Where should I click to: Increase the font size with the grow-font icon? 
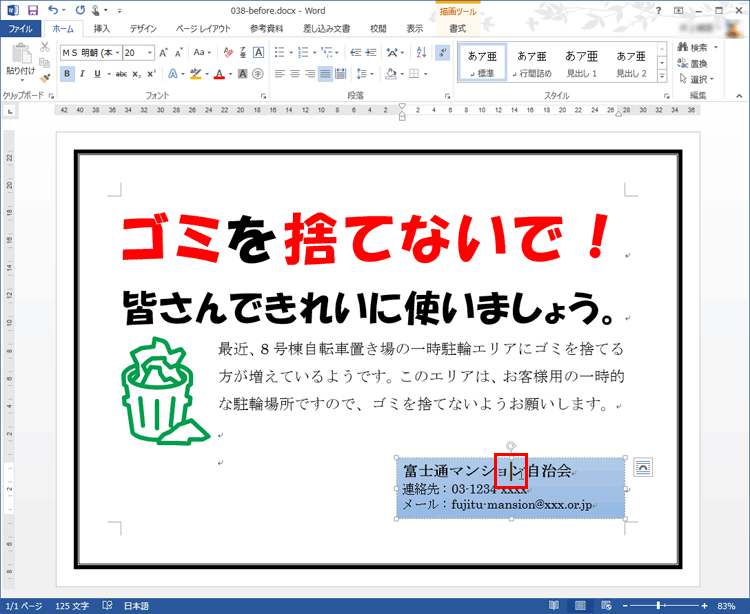[164, 53]
